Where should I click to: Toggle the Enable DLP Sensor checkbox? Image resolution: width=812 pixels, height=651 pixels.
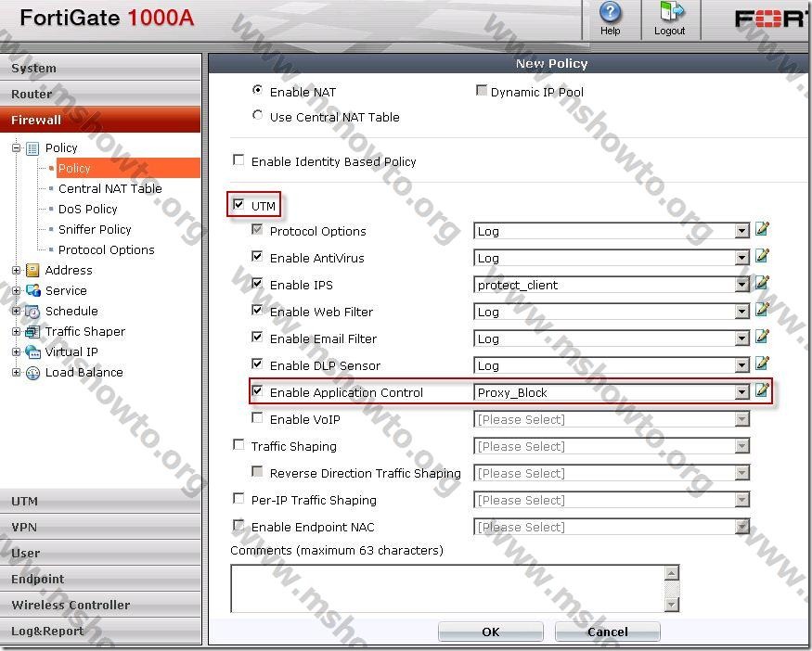pyautogui.click(x=257, y=364)
